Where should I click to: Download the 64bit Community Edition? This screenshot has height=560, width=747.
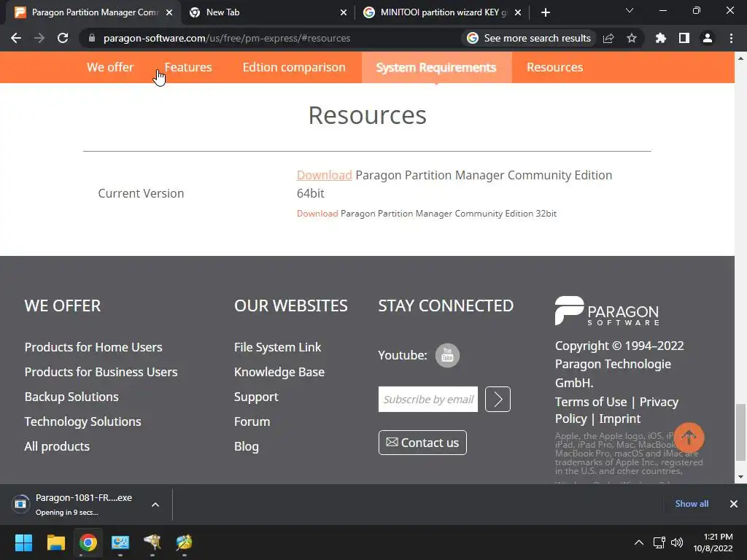click(325, 175)
